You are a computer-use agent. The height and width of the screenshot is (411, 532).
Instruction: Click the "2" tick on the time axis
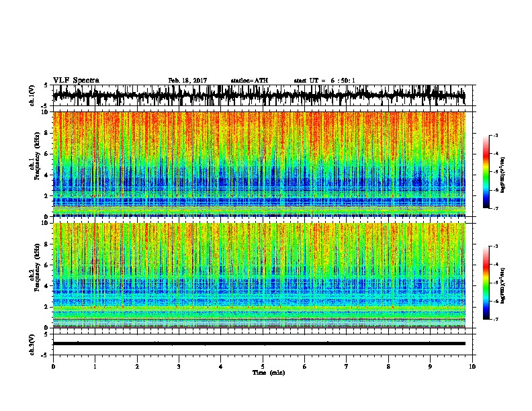coord(137,367)
